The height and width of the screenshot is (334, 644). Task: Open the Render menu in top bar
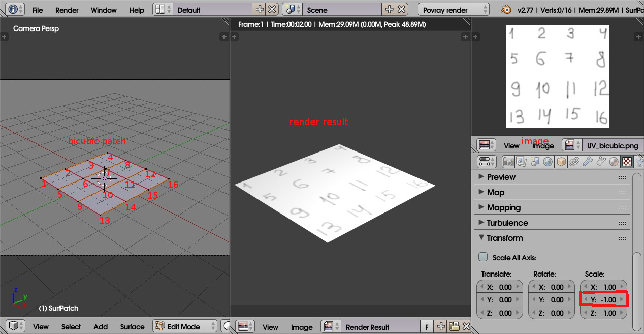pyautogui.click(x=67, y=10)
